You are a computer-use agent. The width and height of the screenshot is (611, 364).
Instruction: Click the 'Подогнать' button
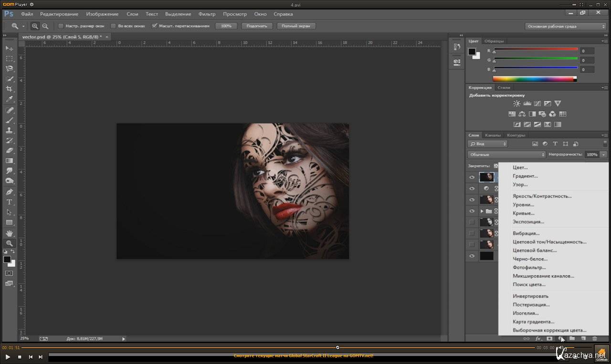pyautogui.click(x=257, y=26)
